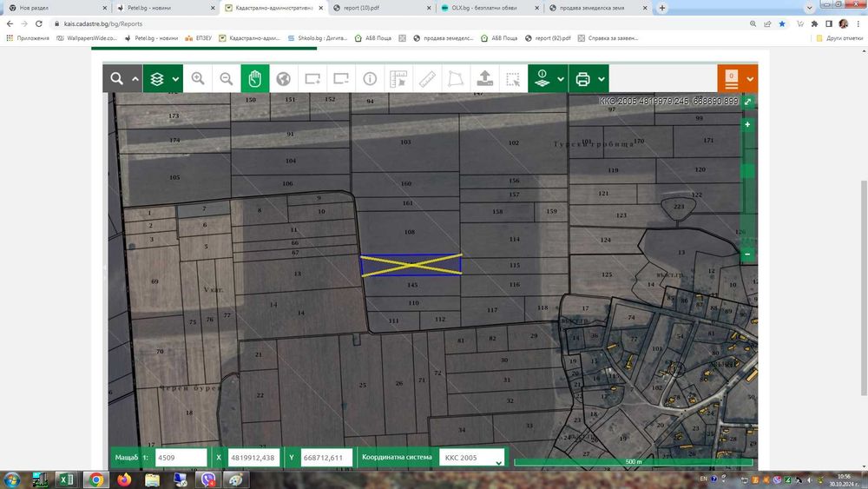Toggle the fullscreen map expand button

tap(748, 102)
